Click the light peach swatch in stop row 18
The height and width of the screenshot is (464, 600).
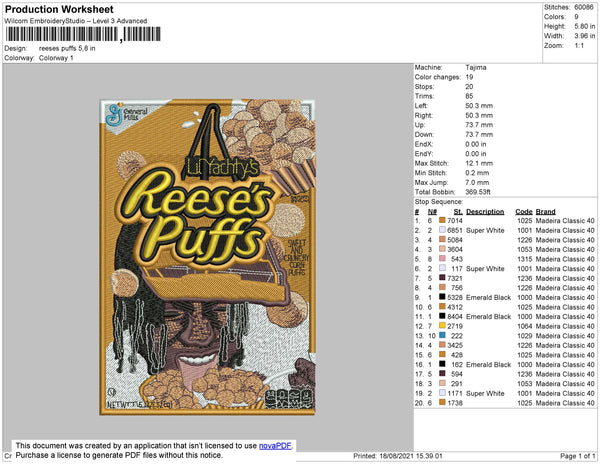[x=442, y=384]
